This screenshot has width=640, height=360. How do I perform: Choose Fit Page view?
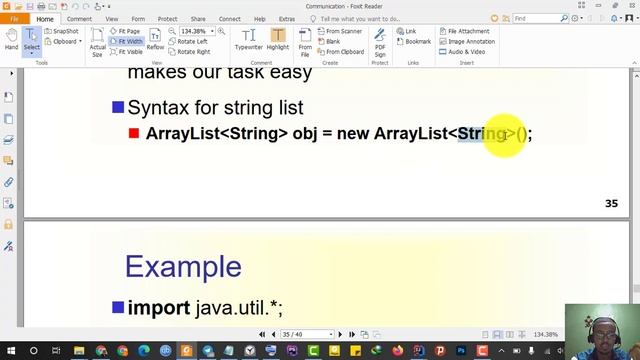pyautogui.click(x=125, y=31)
